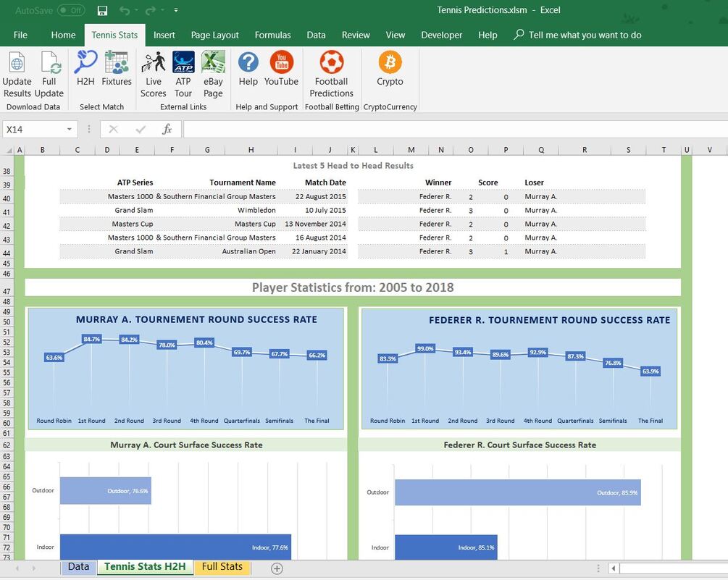Click the formula bar Enter checkmark icon
The image size is (728, 580).
(141, 130)
